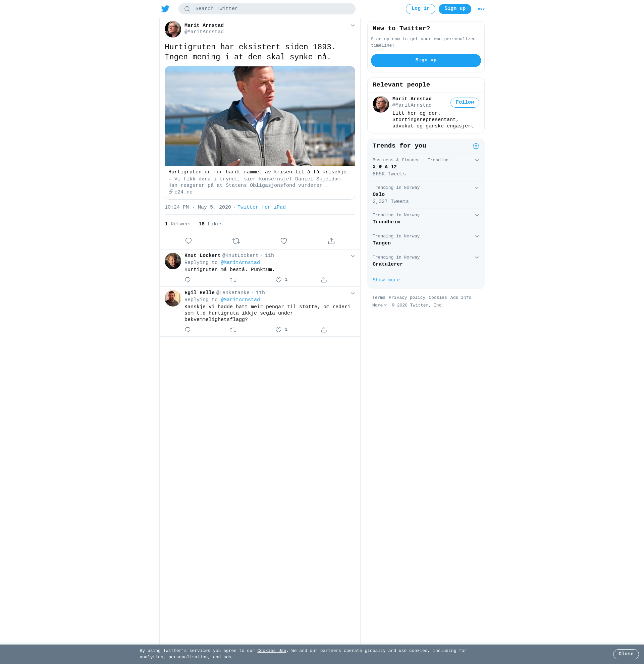
Task: Select the Tangen trending topic
Action: [381, 243]
